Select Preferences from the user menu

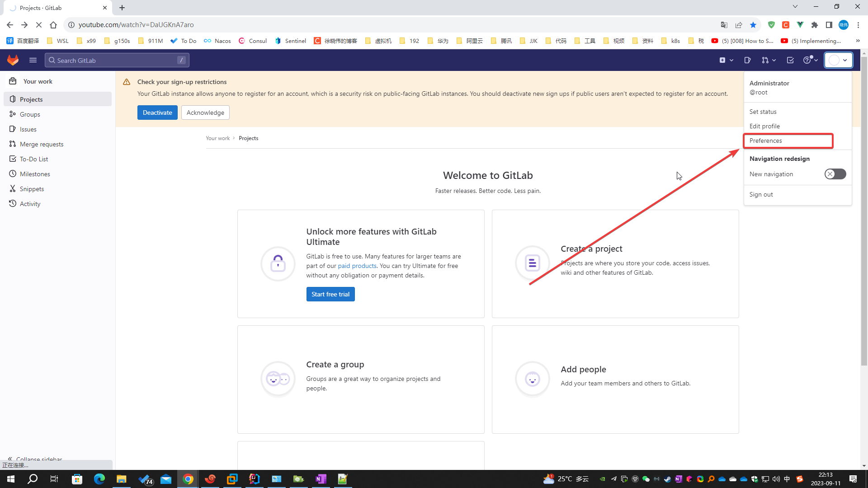point(766,141)
